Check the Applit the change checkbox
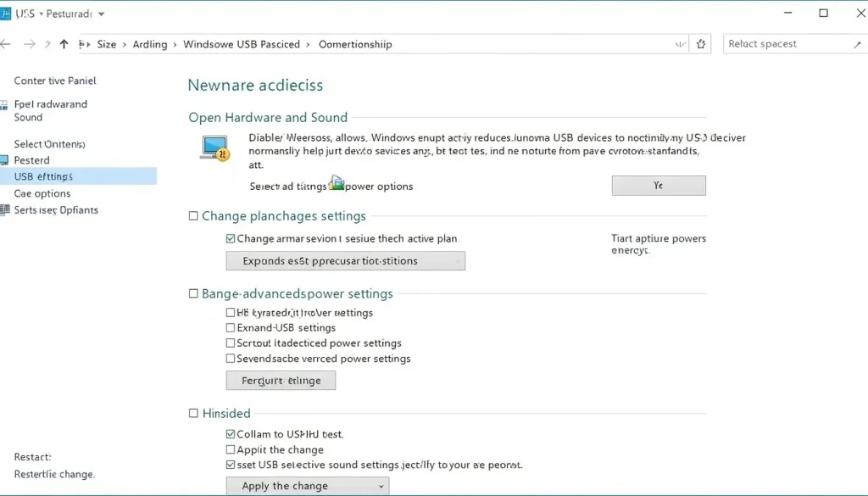The height and width of the screenshot is (496, 868). point(231,449)
